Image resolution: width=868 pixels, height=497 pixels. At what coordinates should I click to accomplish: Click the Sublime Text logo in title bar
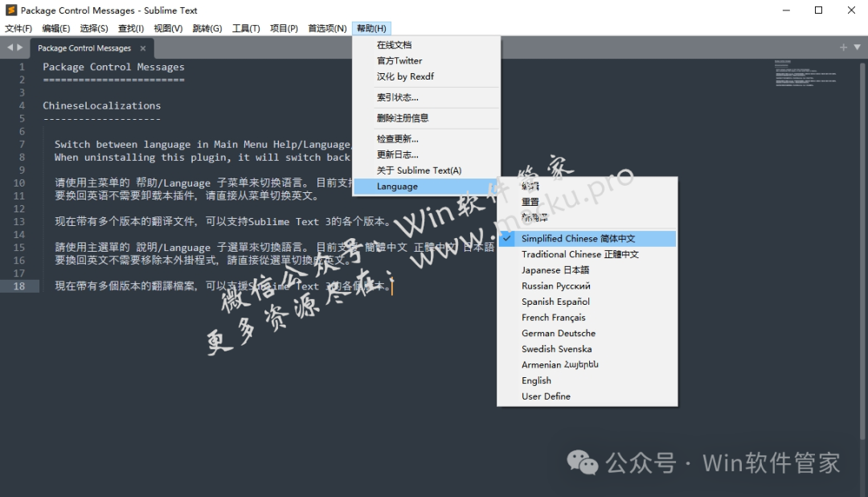pyautogui.click(x=10, y=10)
